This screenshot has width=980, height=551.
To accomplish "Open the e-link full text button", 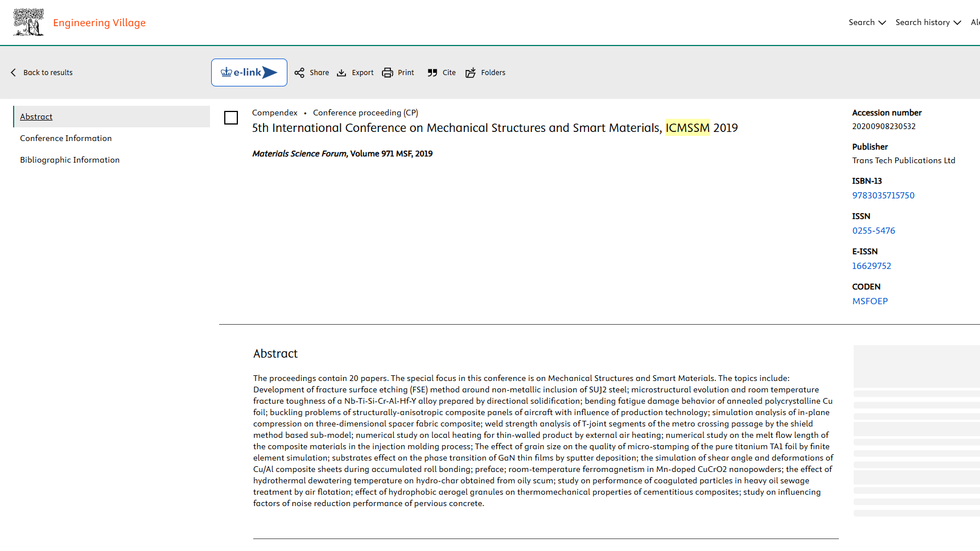I will tap(249, 73).
